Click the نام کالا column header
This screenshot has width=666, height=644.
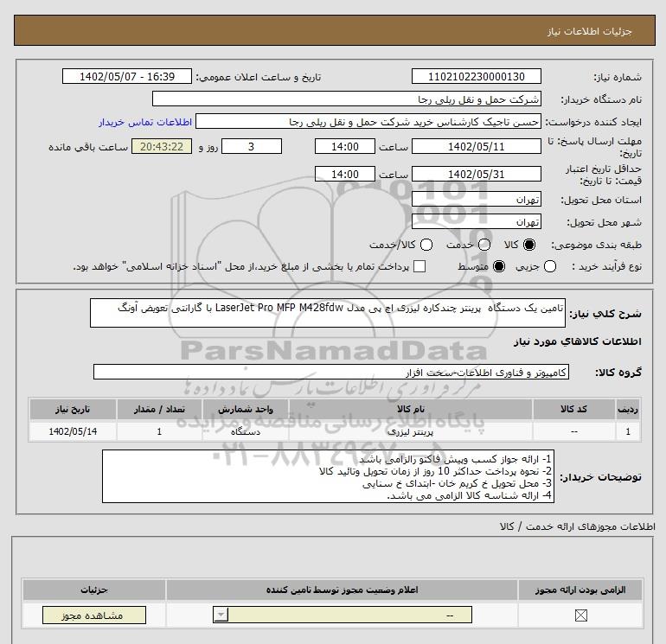(x=410, y=409)
